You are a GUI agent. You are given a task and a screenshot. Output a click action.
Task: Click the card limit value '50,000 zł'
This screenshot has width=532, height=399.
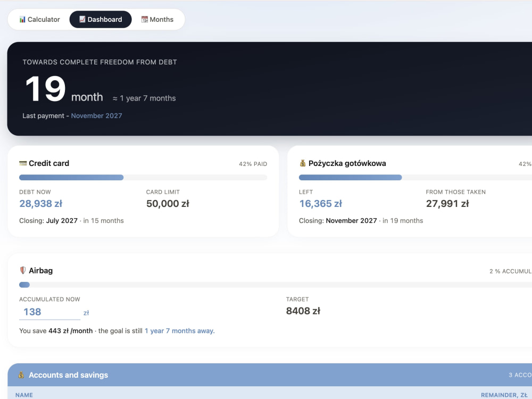[x=168, y=204]
